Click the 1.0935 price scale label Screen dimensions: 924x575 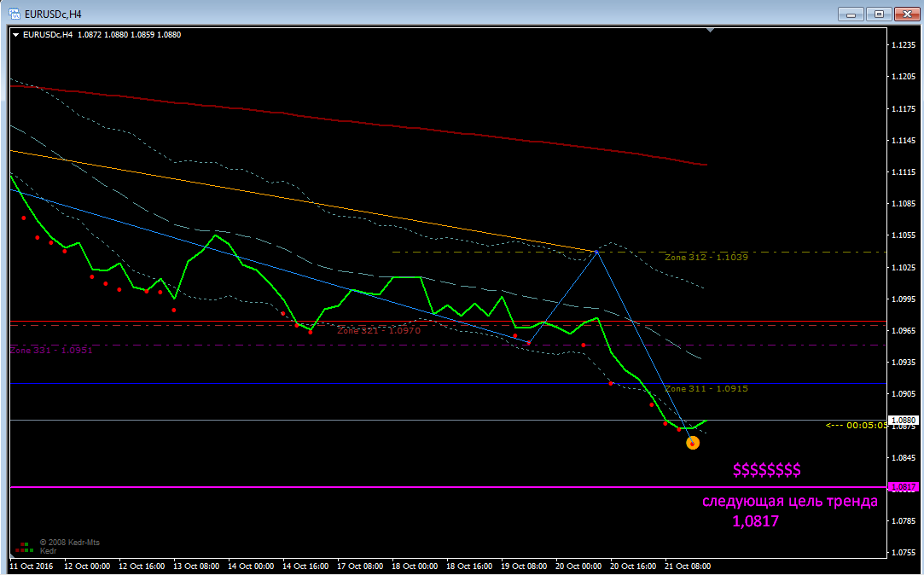coord(904,363)
